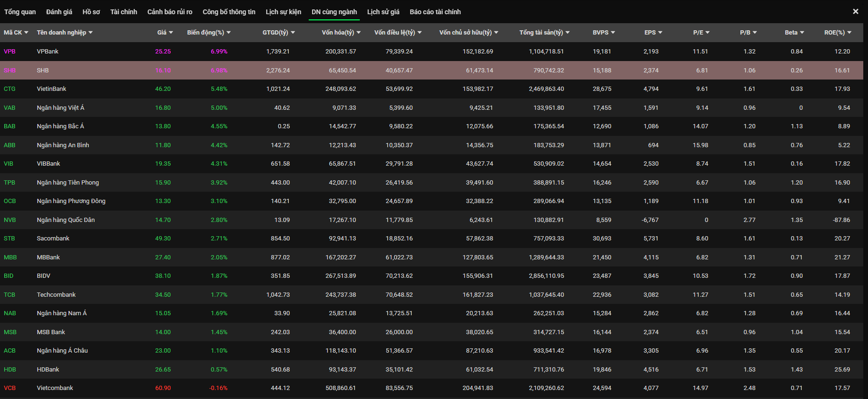This screenshot has height=399, width=868.
Task: Select the name Ngân hàng Tiên Phong
Action: pyautogui.click(x=68, y=183)
